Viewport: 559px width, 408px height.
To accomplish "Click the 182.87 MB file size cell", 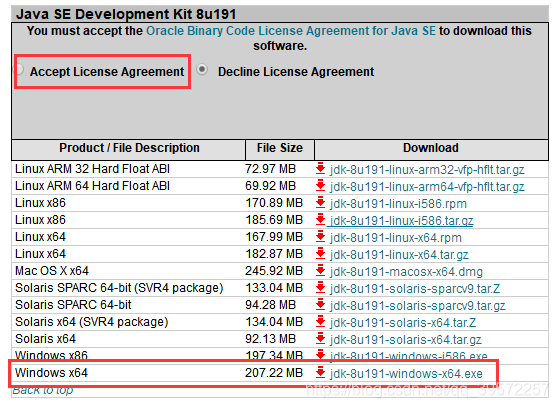I will [x=274, y=254].
